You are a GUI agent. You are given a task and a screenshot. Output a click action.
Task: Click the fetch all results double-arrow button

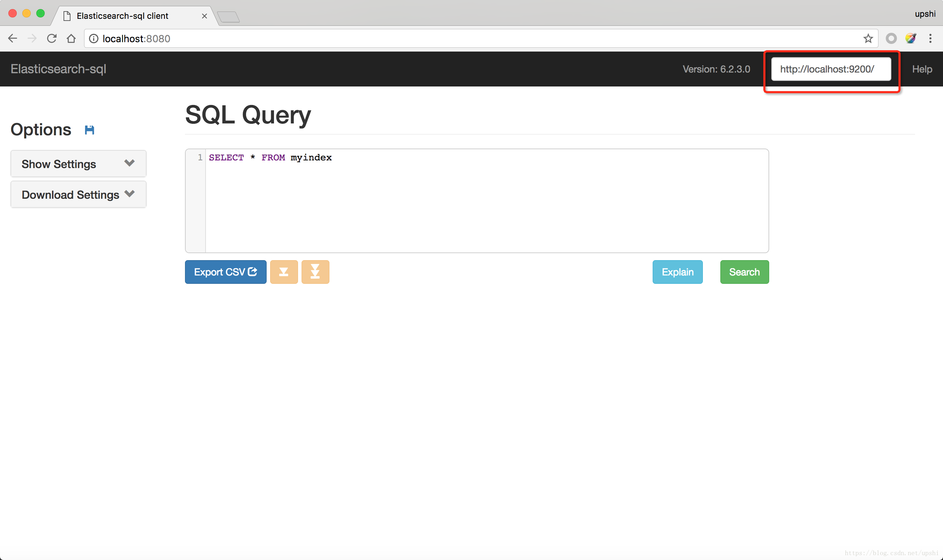click(x=315, y=272)
